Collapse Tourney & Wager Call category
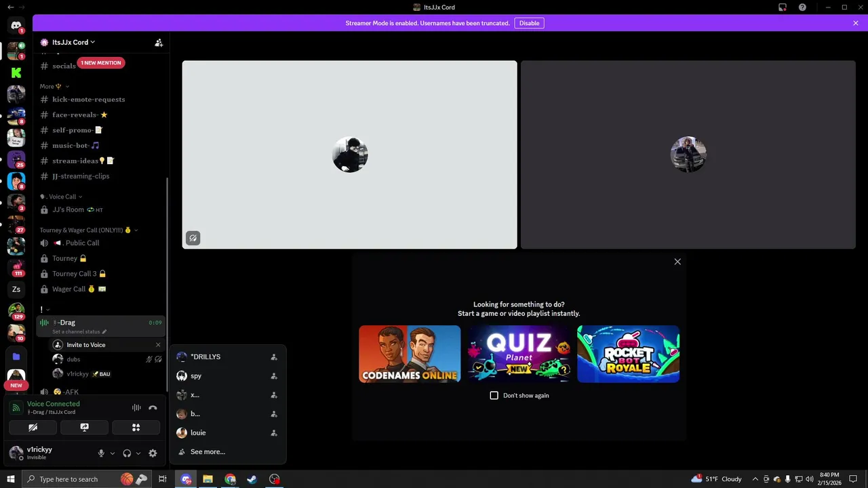The height and width of the screenshot is (488, 868). point(88,230)
